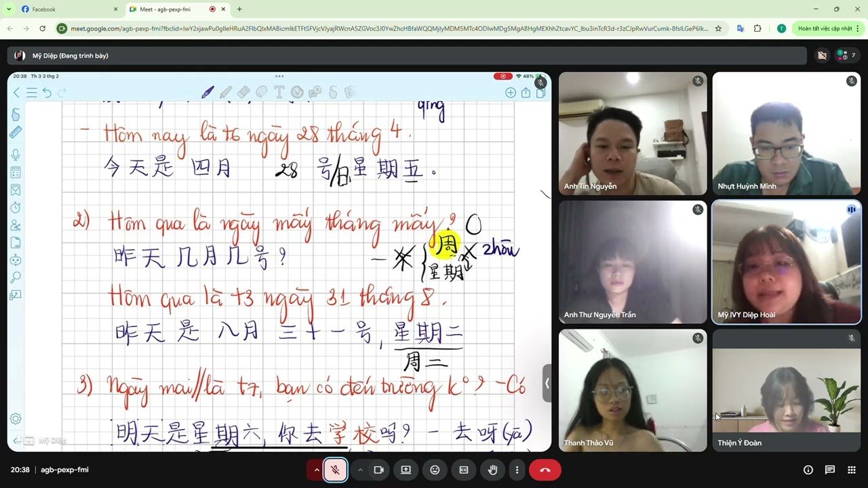Viewport: 868px width, 488px height.
Task: Click undo arrow in the shared notes app
Action: point(47,93)
